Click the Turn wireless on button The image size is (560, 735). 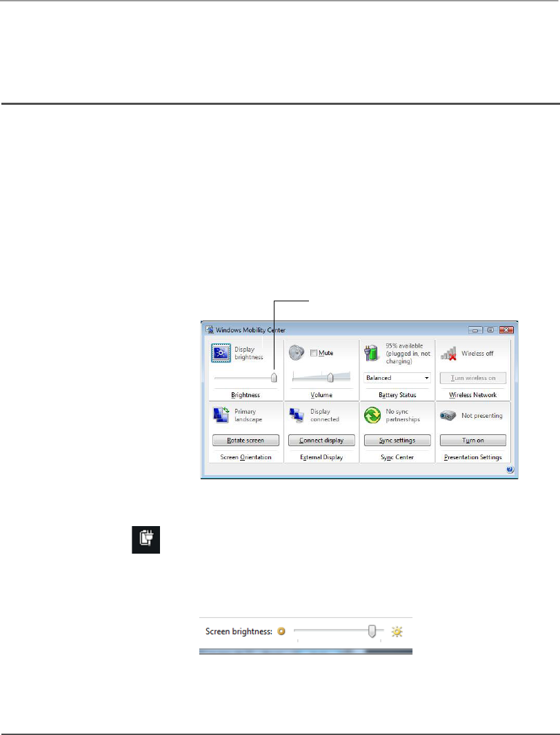pyautogui.click(x=473, y=378)
